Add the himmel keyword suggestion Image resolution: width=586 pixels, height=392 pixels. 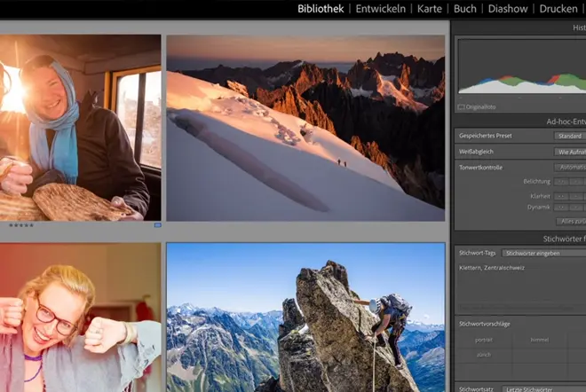pos(539,339)
